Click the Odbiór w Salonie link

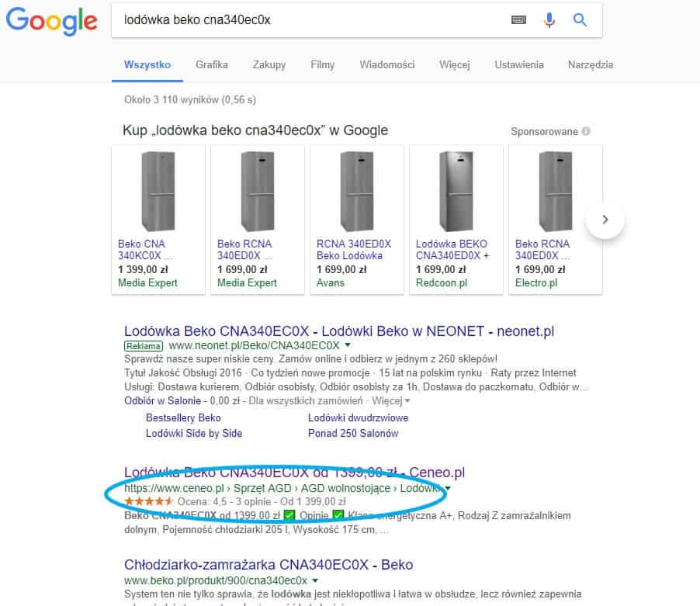(x=162, y=400)
